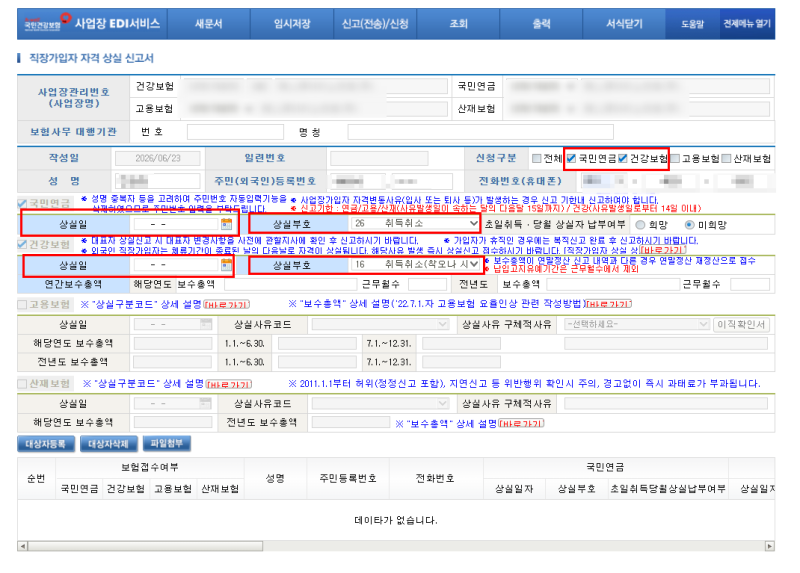Enable the 고용보험 section checkbox
Image resolution: width=800 pixels, height=573 pixels.
[22, 305]
